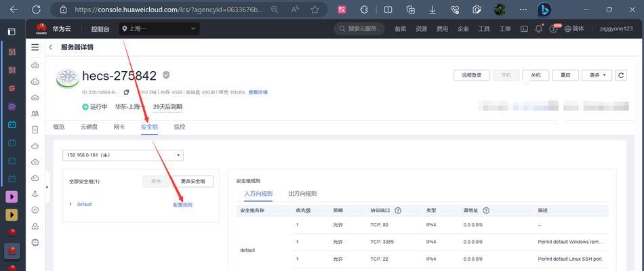Show help for 协议端口 column

point(397,210)
